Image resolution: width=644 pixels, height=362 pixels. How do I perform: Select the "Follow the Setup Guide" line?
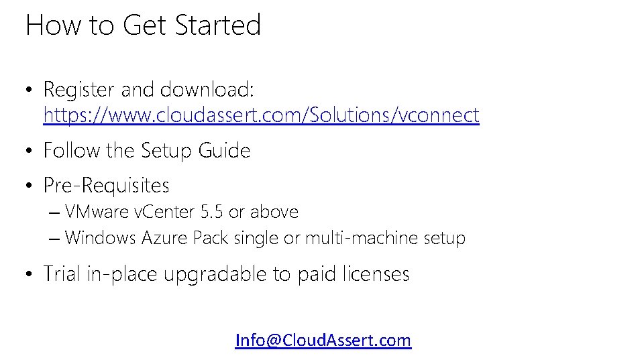tap(146, 150)
